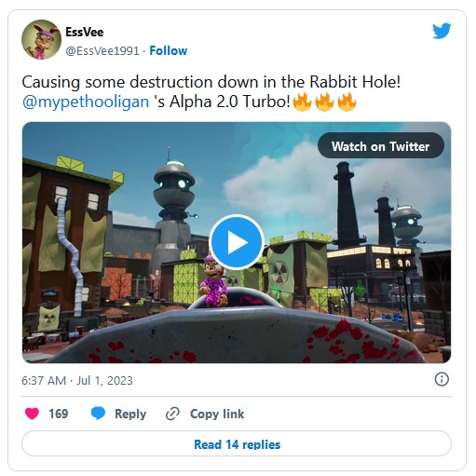
Task: Click the chain link icon
Action: 172,414
